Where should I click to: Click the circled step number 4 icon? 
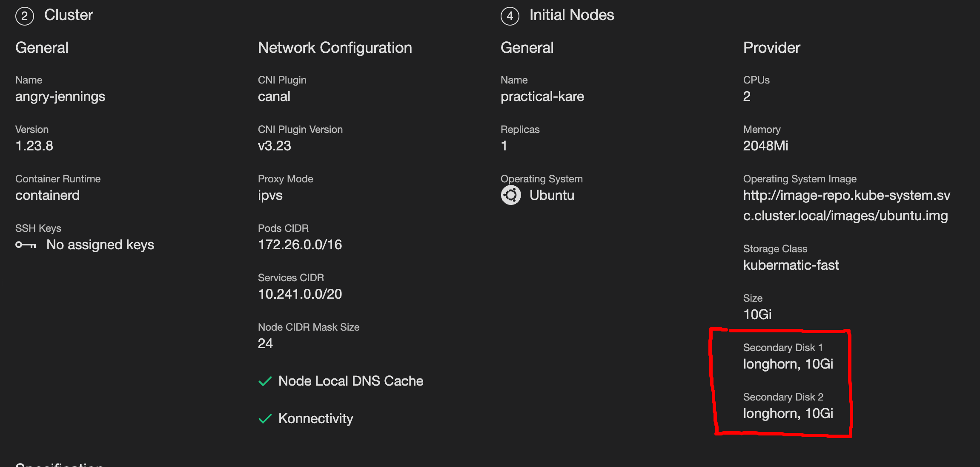510,15
